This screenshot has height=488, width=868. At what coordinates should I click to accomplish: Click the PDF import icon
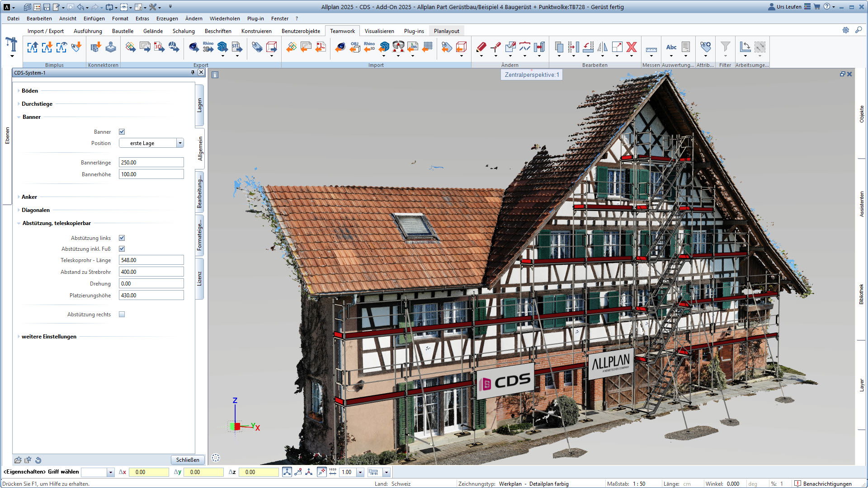[x=321, y=47]
